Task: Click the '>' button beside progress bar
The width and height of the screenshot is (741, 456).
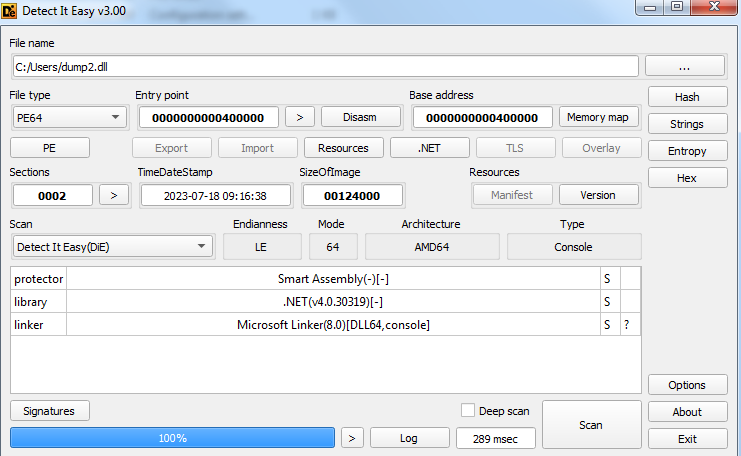Action: tap(352, 438)
